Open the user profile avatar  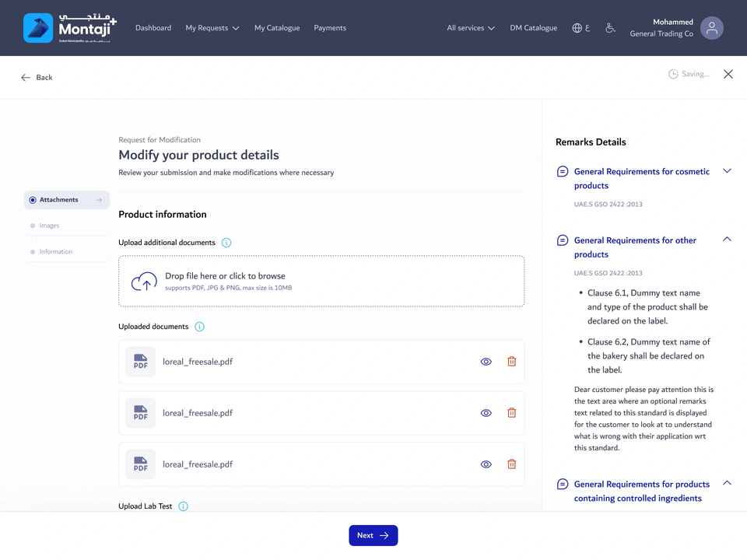point(712,28)
